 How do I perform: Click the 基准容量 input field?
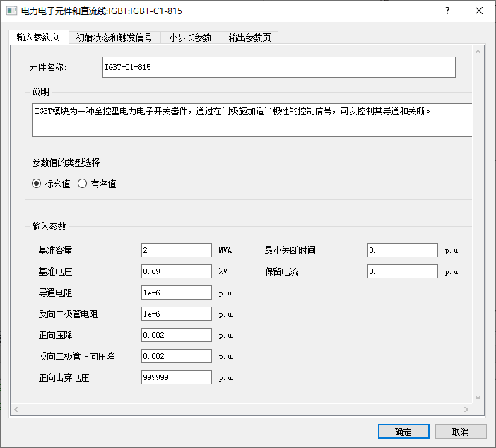[177, 250]
